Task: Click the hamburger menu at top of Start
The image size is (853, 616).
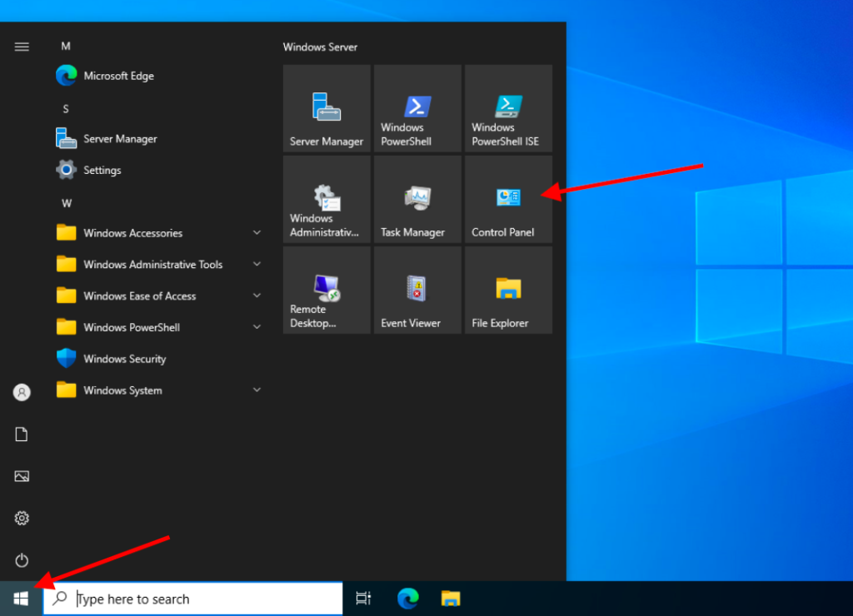Action: pyautogui.click(x=22, y=47)
